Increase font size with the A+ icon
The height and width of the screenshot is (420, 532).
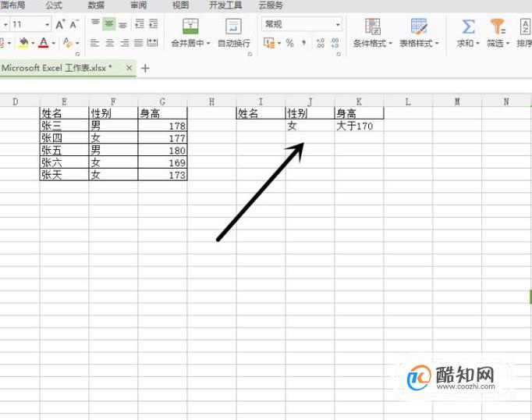(x=60, y=24)
